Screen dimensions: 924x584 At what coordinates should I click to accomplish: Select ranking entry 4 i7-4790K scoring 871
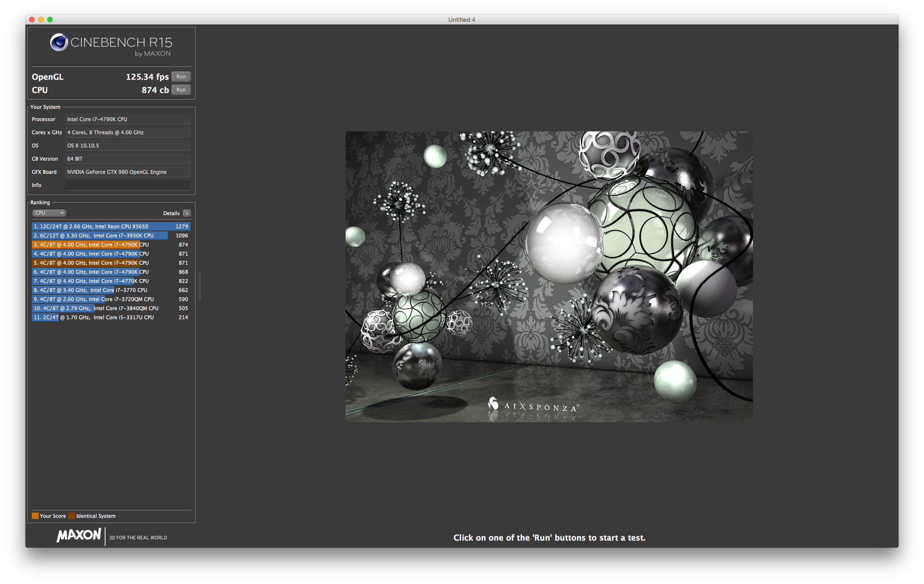pos(111,254)
